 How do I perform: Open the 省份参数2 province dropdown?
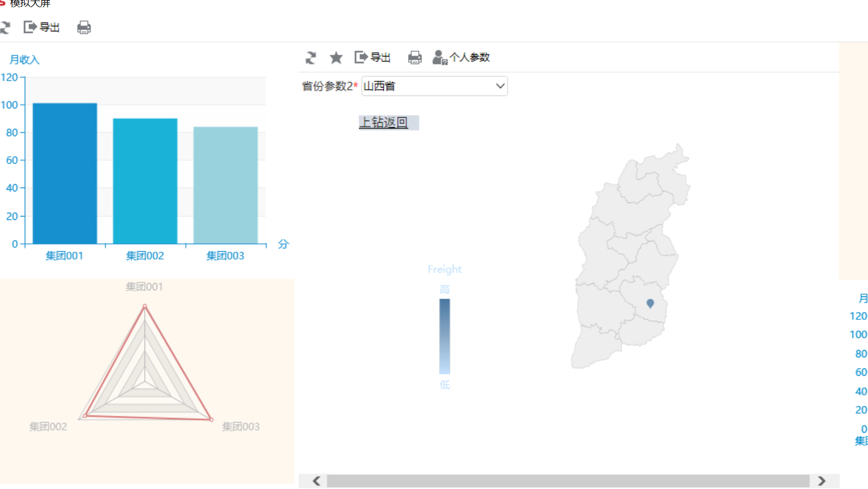(435, 86)
